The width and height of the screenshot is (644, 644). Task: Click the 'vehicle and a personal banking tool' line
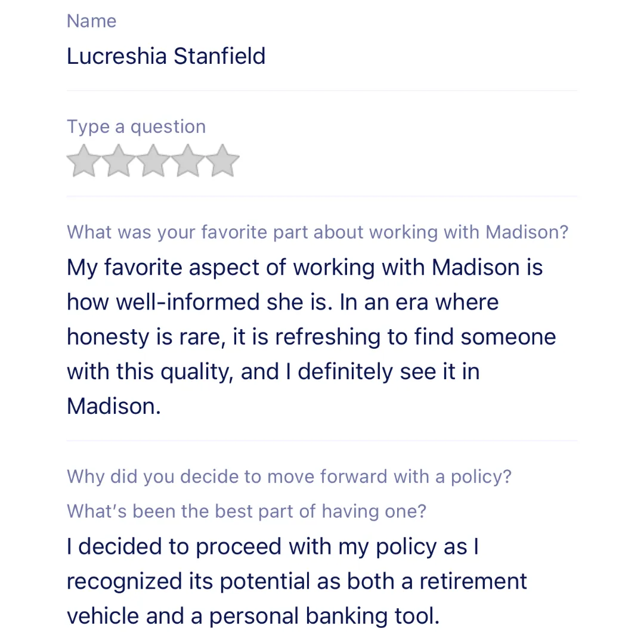pyautogui.click(x=253, y=616)
